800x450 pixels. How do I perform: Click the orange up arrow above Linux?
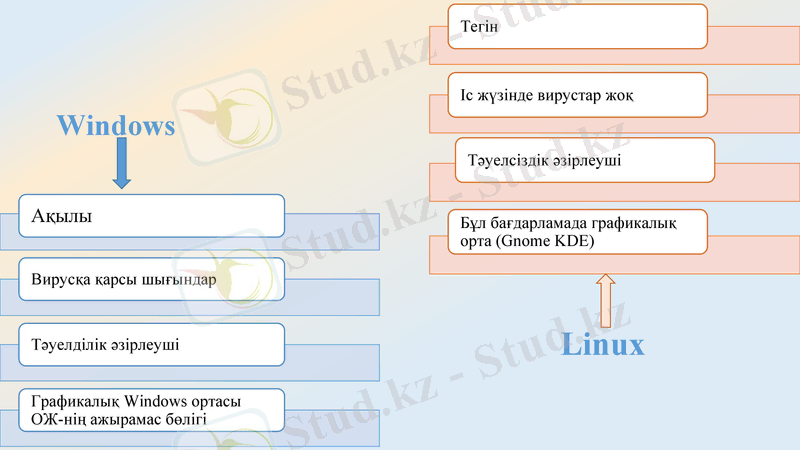tap(606, 301)
